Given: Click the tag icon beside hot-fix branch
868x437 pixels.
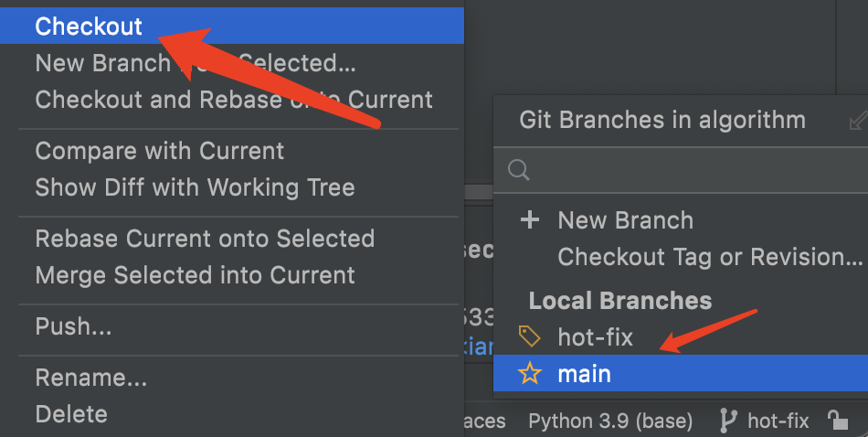Looking at the screenshot, I should click(530, 337).
